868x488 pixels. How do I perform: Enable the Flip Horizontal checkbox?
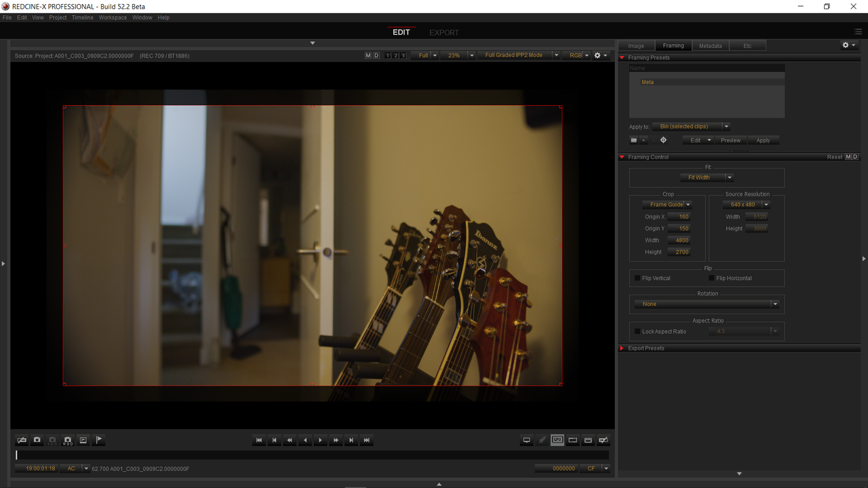pos(711,278)
